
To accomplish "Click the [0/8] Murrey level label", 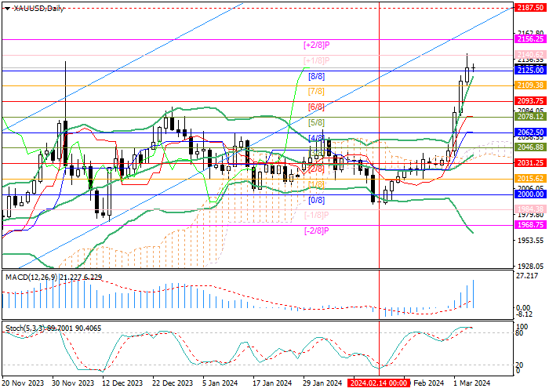I will pyautogui.click(x=317, y=200).
